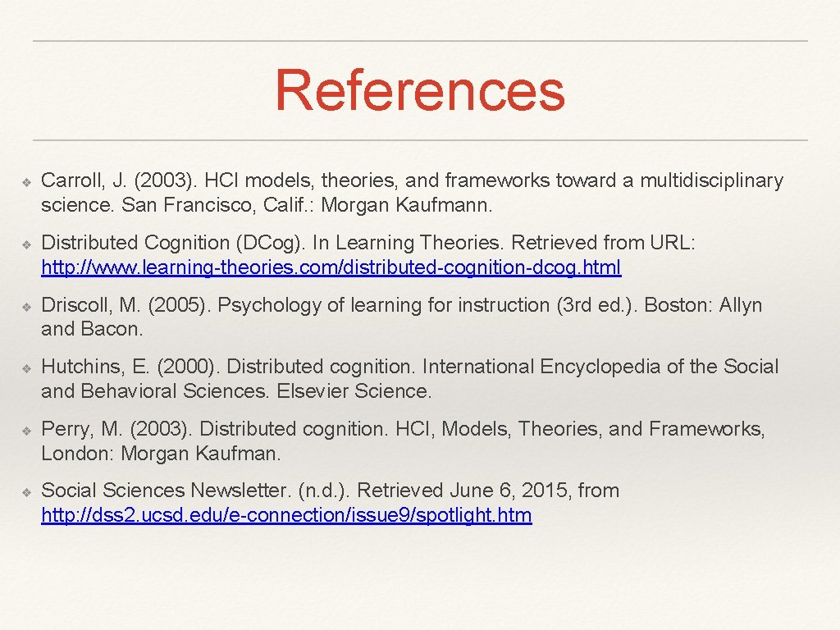Select the References slide title
This screenshot has width=840, height=630.
point(420,94)
